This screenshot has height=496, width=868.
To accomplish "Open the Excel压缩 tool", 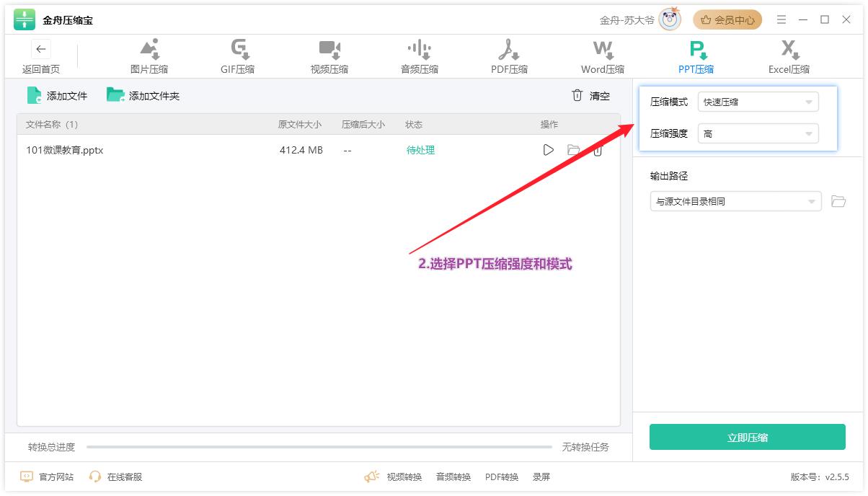I will tap(789, 57).
